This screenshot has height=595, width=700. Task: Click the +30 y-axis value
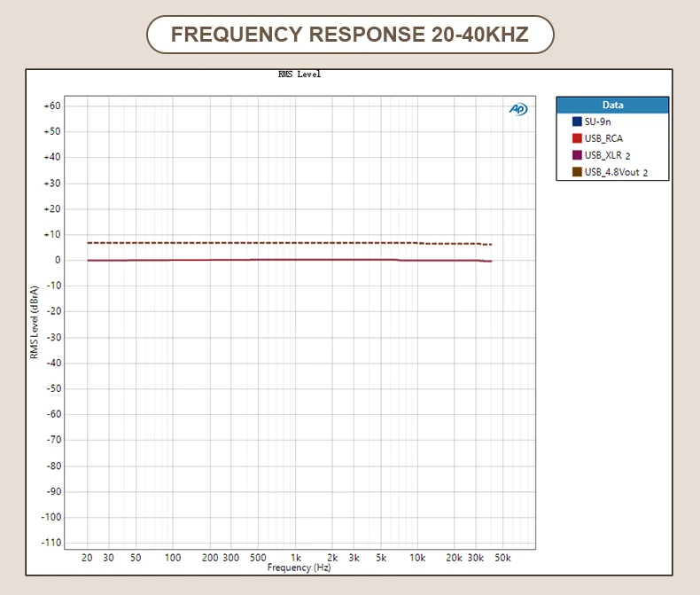51,184
